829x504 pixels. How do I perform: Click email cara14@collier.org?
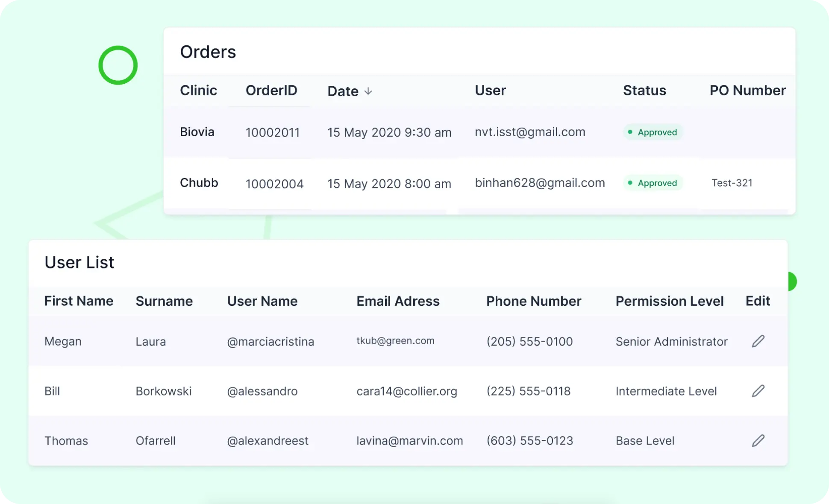click(x=407, y=391)
